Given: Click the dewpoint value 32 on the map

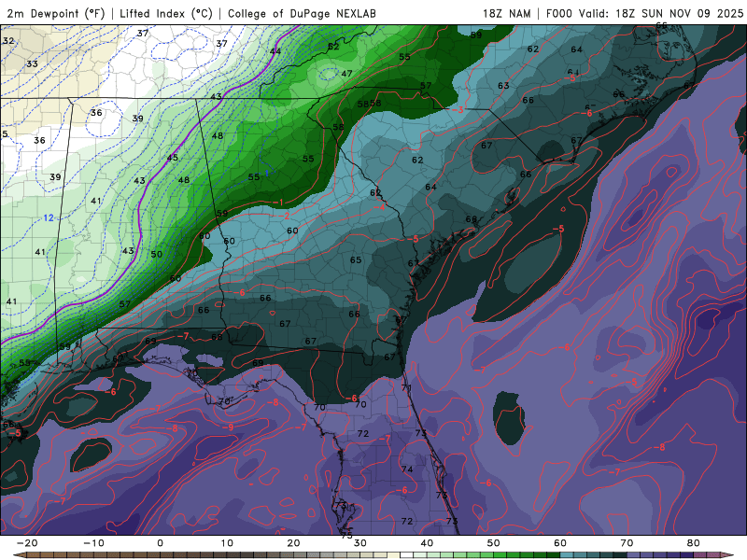Looking at the screenshot, I should point(8,41).
